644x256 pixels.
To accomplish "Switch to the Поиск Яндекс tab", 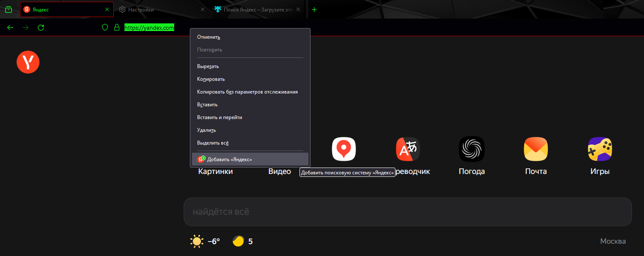I will point(258,9).
